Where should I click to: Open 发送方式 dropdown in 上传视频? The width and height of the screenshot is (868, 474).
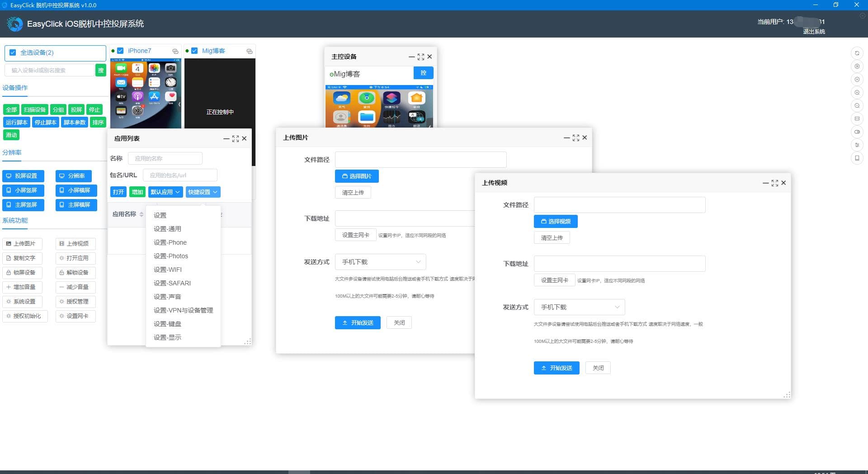click(x=580, y=307)
